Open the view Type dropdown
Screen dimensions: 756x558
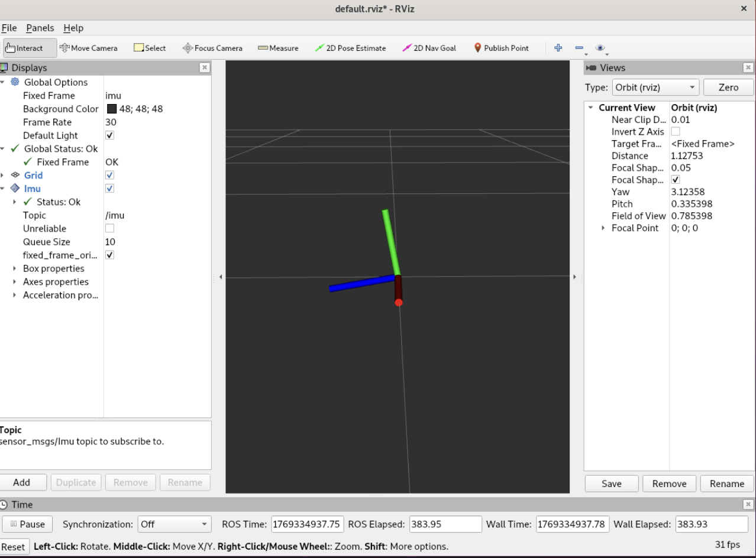(x=655, y=87)
